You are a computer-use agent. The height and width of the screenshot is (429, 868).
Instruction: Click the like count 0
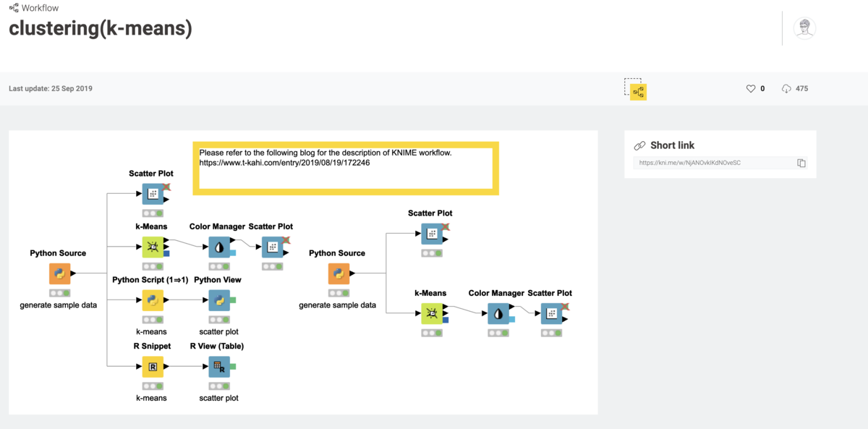(762, 89)
